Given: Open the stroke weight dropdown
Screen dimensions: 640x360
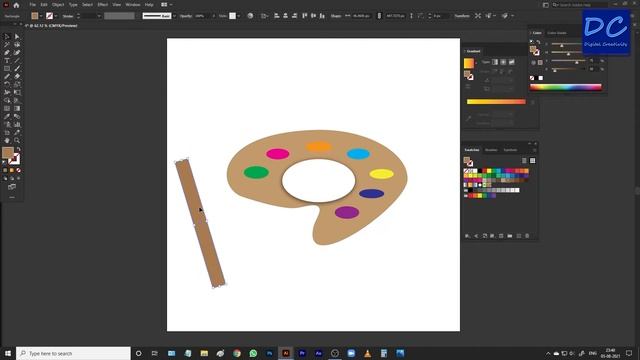Looking at the screenshot, I should click(99, 16).
